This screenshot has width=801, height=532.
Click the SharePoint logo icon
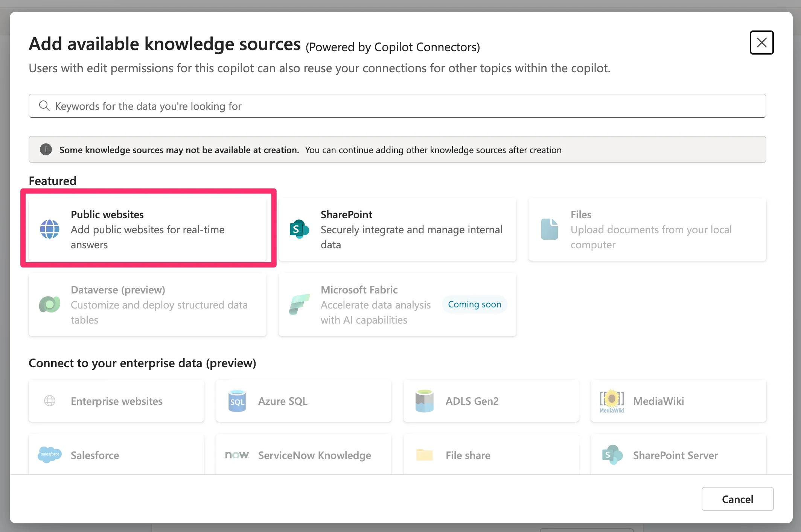coord(299,229)
